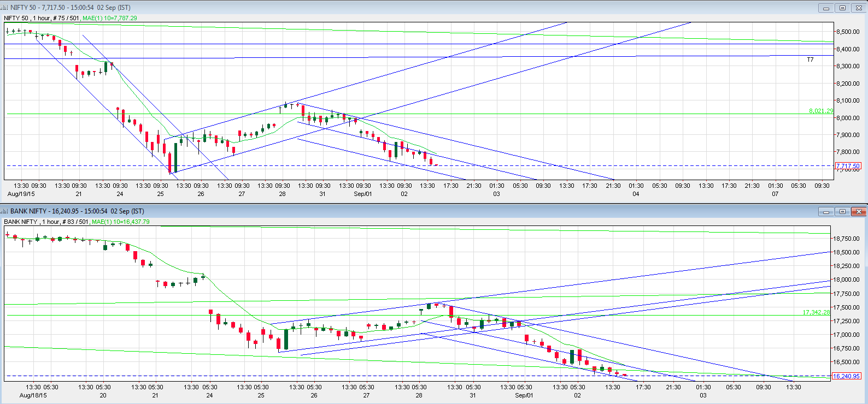This screenshot has width=868, height=404.
Task: Click the current price tag 16,240.95
Action: (x=846, y=376)
